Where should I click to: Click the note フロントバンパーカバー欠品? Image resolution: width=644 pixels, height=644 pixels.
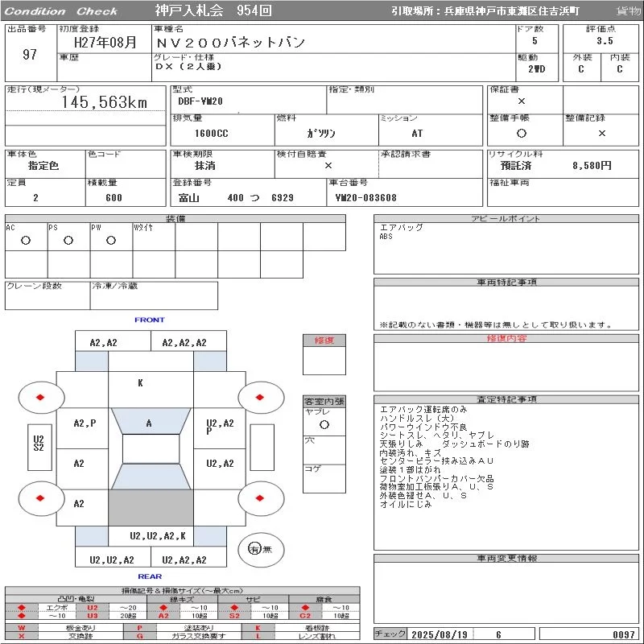click(436, 478)
